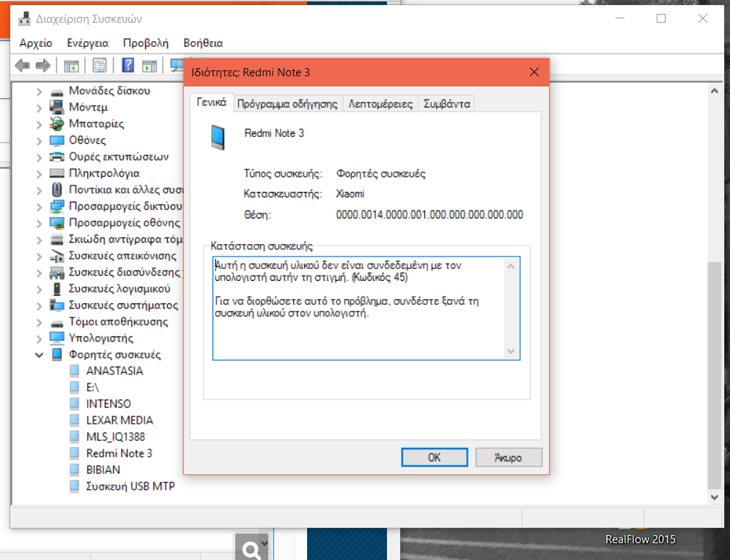Expand the Πληκτρολόγια node
Image resolution: width=730 pixels, height=560 pixels.
pyautogui.click(x=39, y=174)
